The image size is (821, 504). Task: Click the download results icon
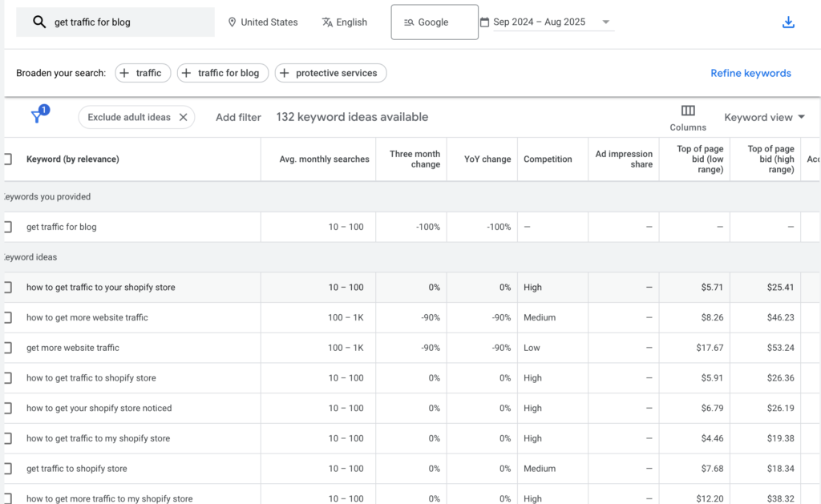(788, 22)
